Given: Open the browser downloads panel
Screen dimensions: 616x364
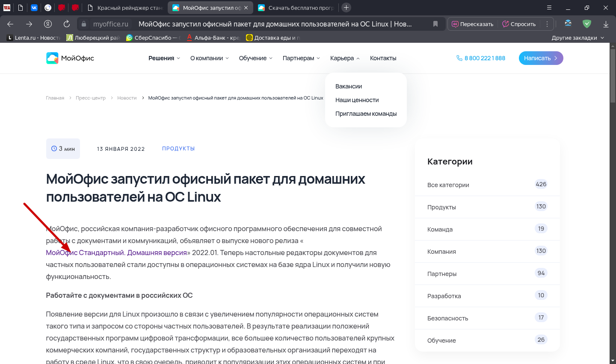Looking at the screenshot, I should [x=606, y=24].
